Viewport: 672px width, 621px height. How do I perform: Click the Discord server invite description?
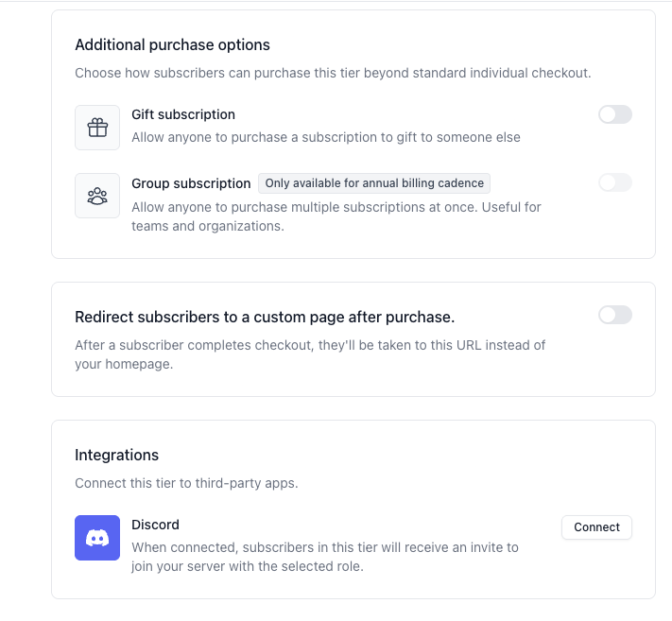pyautogui.click(x=325, y=557)
